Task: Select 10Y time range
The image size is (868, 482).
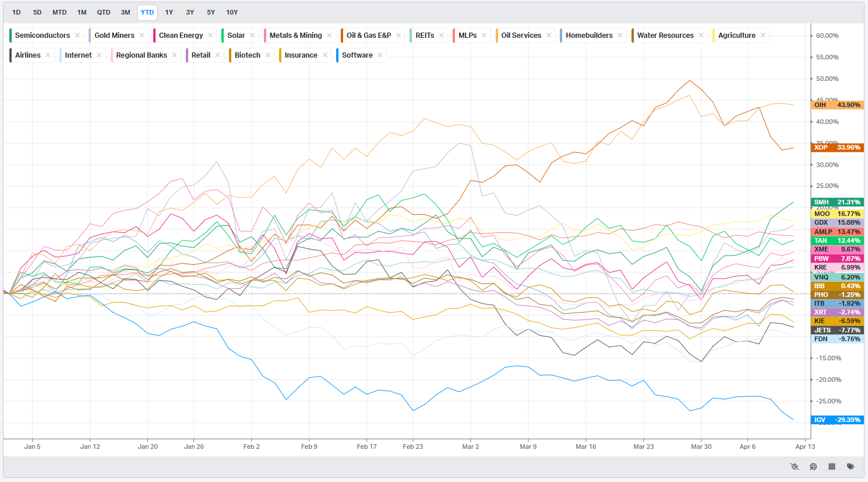Action: click(x=232, y=12)
